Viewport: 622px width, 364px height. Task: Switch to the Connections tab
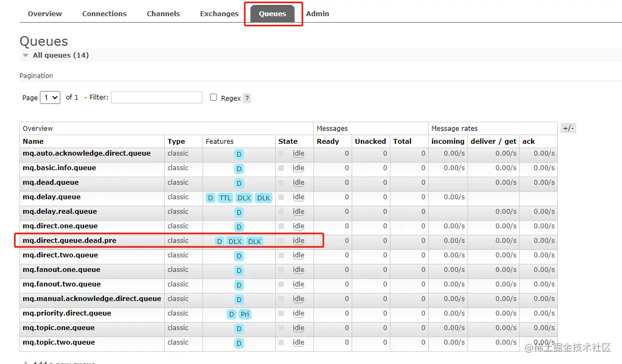(104, 13)
